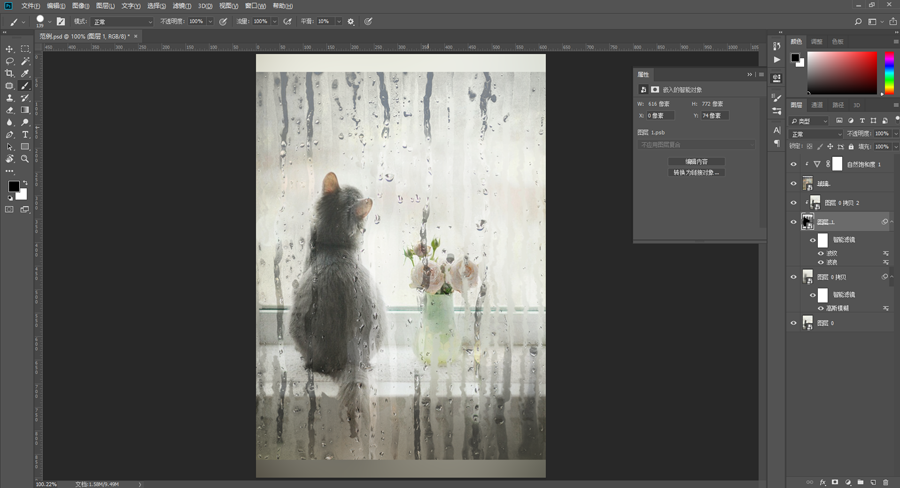Click the 转换为链接对象 button
Image resolution: width=900 pixels, height=488 pixels.
coord(696,173)
